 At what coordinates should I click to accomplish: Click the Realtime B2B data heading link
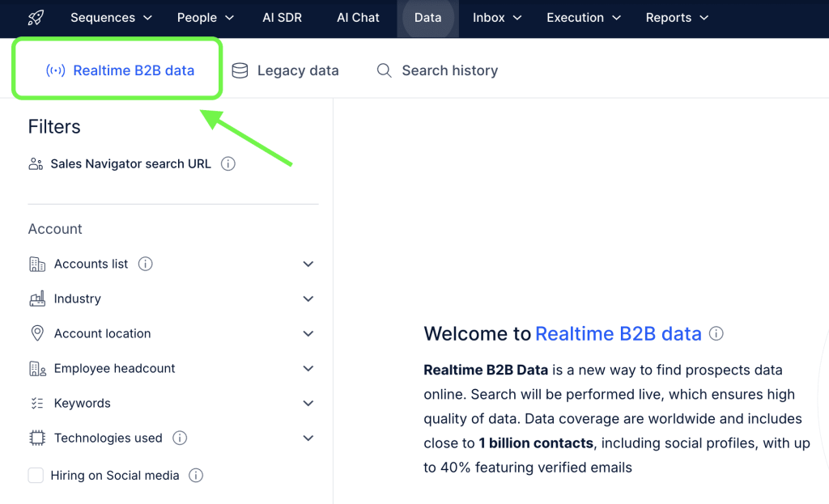619,333
